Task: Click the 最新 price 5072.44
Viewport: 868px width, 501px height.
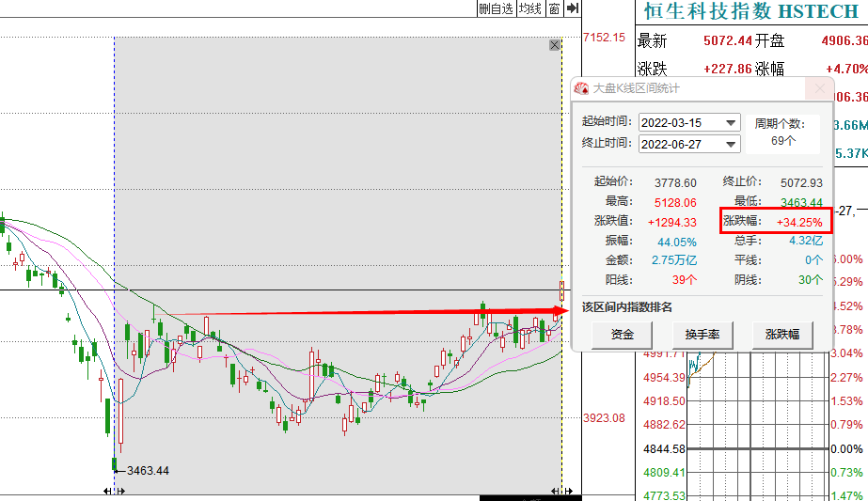Action: pyautogui.click(x=728, y=40)
